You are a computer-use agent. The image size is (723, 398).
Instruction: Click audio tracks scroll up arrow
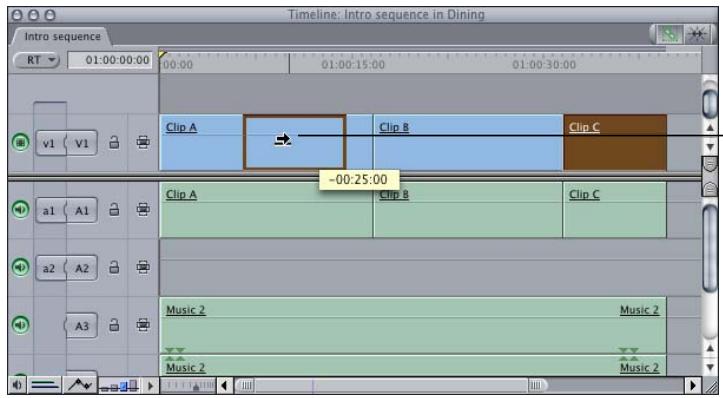click(x=710, y=348)
